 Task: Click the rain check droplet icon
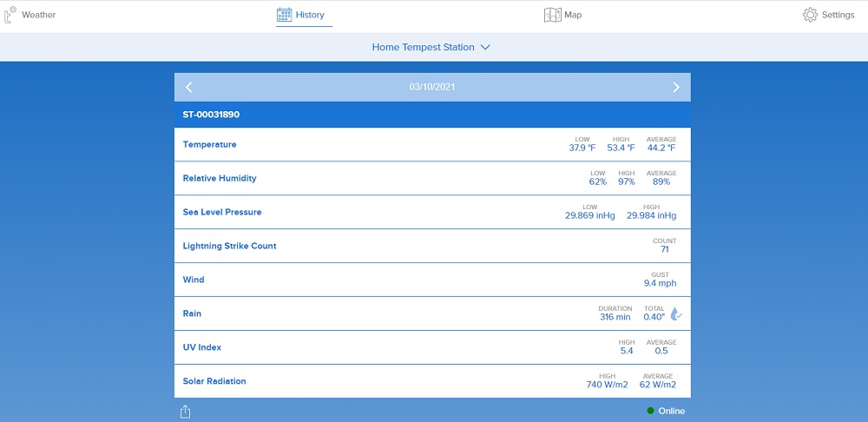pyautogui.click(x=676, y=314)
